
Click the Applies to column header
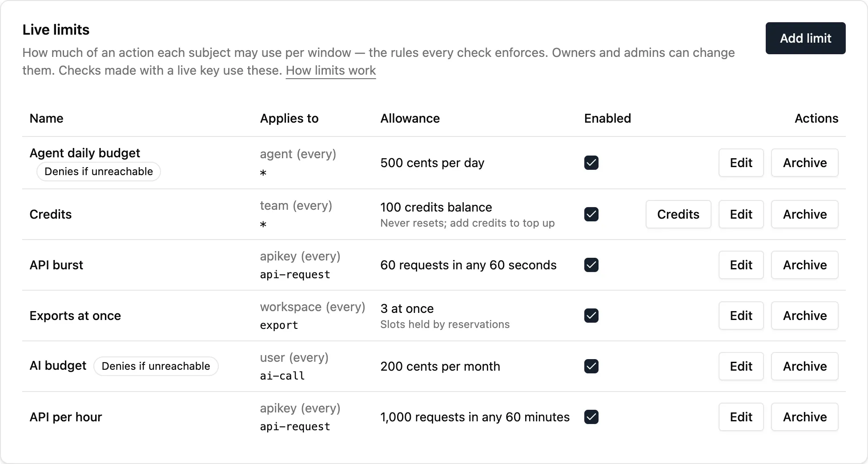(289, 118)
